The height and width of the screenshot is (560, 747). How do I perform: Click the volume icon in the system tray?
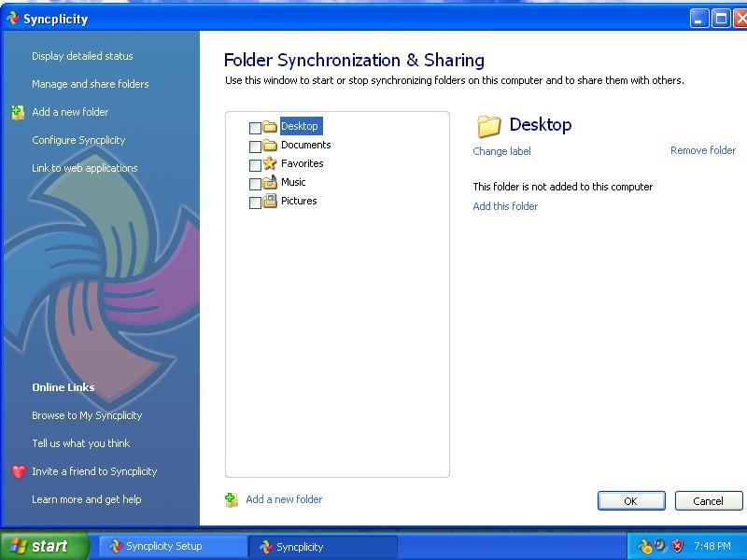pyautogui.click(x=659, y=545)
